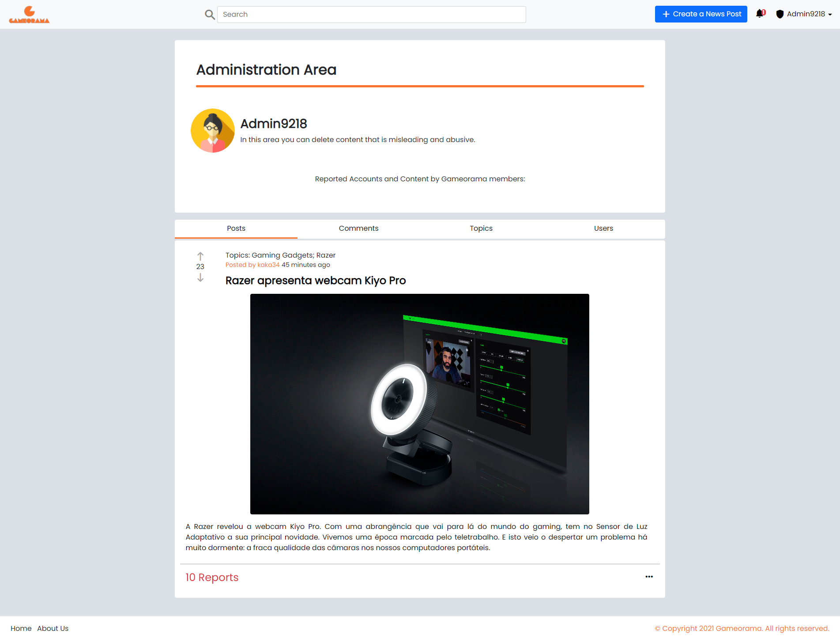Screen dimensions: 840x641
Task: Click the Topics: Gaming Gadgets; Razer text
Action: 280,255
